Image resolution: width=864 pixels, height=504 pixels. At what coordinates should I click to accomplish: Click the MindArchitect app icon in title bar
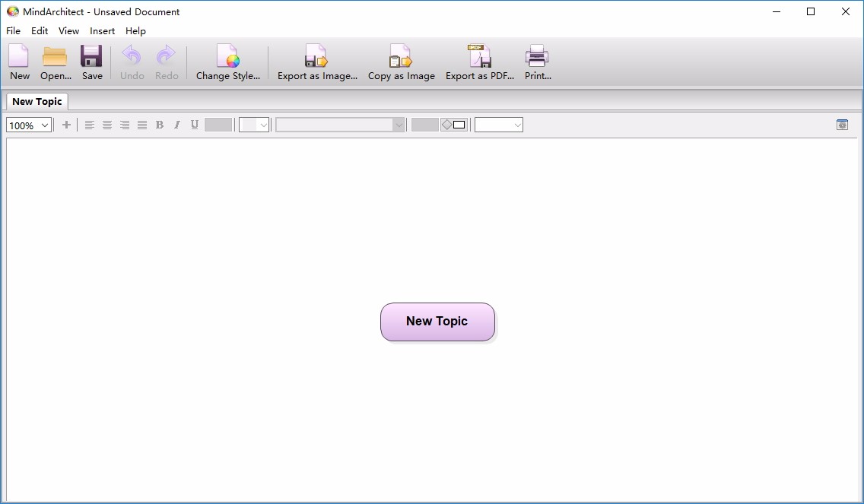click(x=13, y=11)
